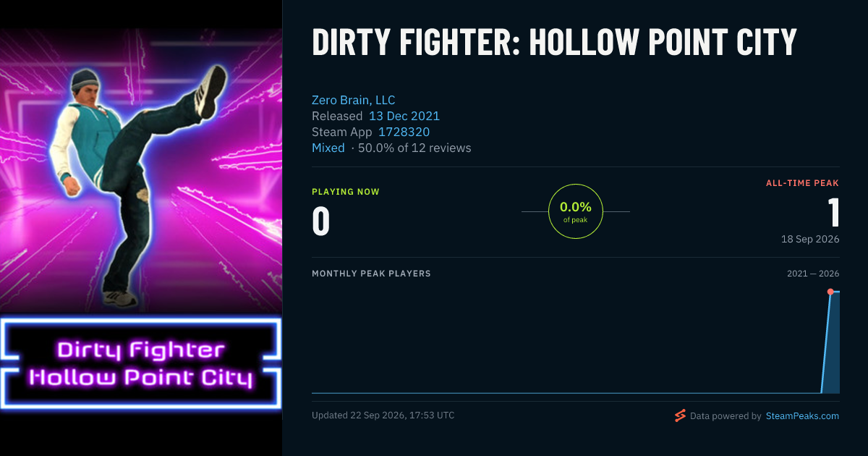Screen dimensions: 868x456
Task: Click the Updated 22 Sep 2026 timestamp
Action: (383, 415)
